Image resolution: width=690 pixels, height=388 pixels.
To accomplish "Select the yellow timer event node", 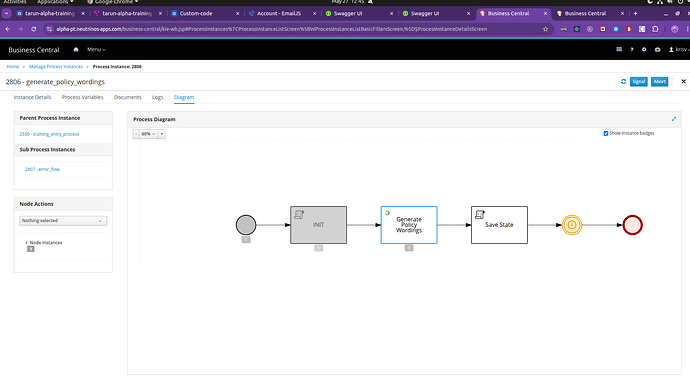I will pyautogui.click(x=572, y=225).
